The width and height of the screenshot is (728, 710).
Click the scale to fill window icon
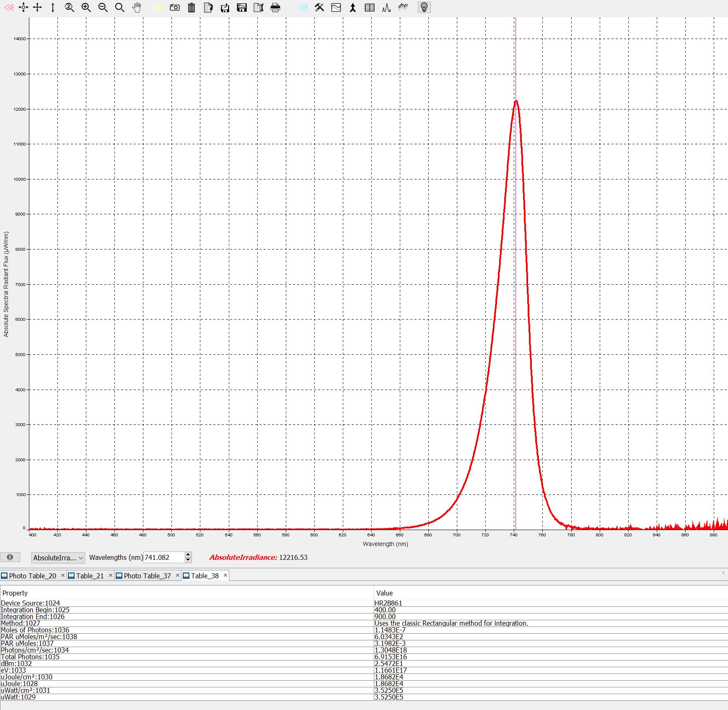(24, 8)
